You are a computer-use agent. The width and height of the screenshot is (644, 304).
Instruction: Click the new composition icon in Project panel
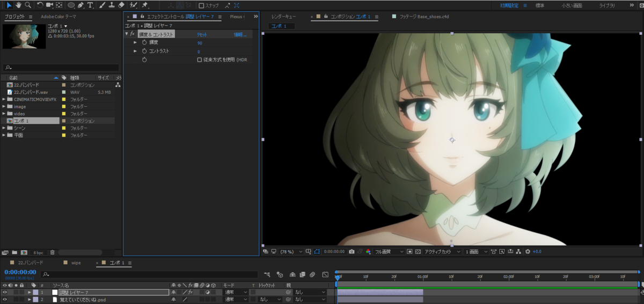click(x=24, y=252)
